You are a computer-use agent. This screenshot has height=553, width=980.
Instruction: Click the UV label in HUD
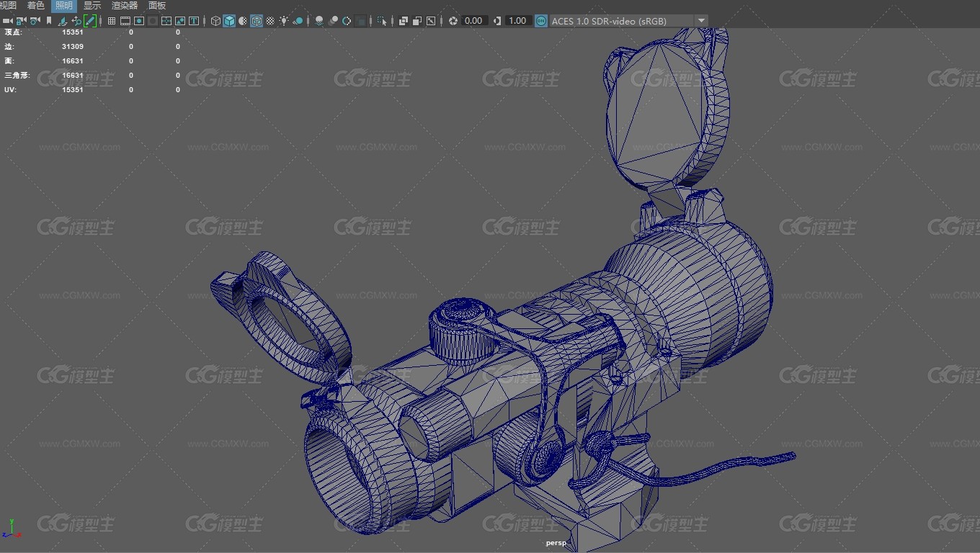(x=10, y=90)
